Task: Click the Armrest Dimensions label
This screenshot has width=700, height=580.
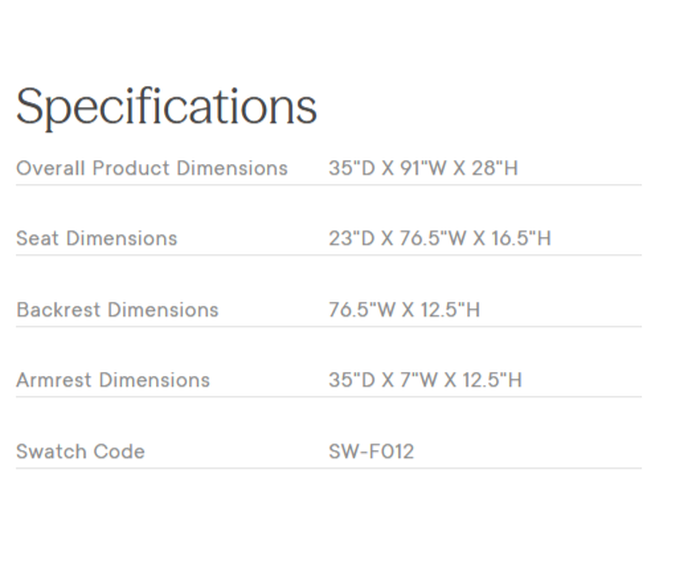Action: coord(113,380)
